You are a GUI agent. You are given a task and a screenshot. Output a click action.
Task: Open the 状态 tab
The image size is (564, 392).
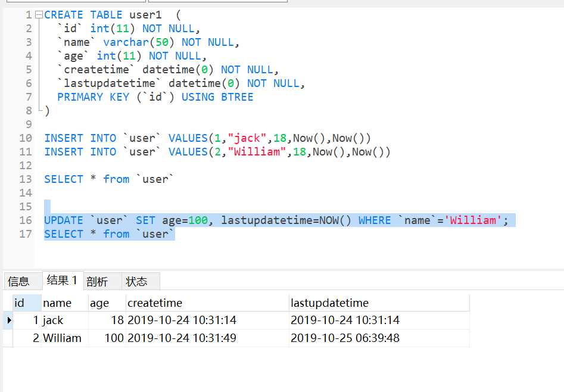(x=141, y=281)
